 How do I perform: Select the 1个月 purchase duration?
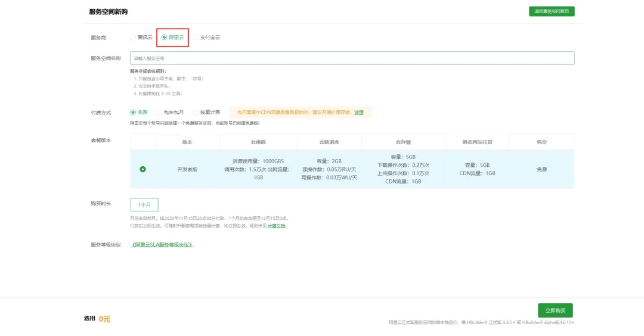[144, 205]
